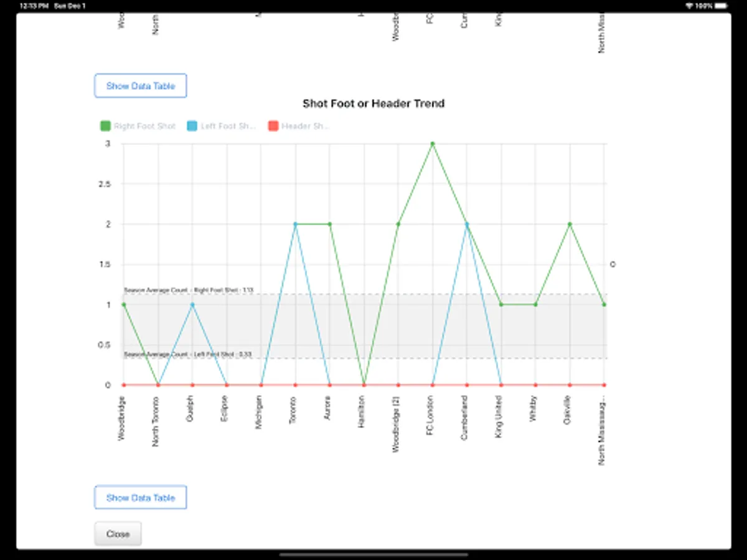747x560 pixels.
Task: Click the Cumberland data point at value 2
Action: click(x=466, y=224)
